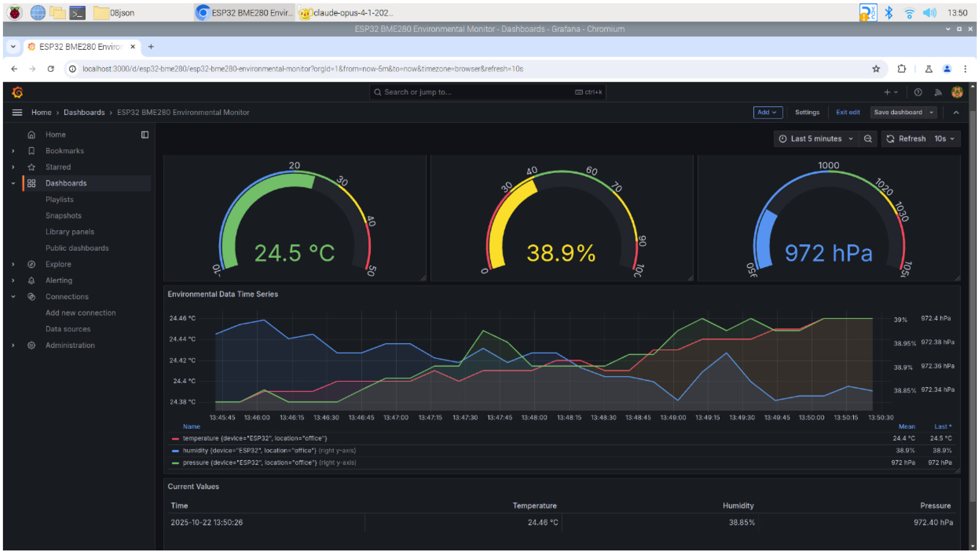The width and height of the screenshot is (980, 555).
Task: Toggle the hamburger menu icon
Action: [x=17, y=112]
